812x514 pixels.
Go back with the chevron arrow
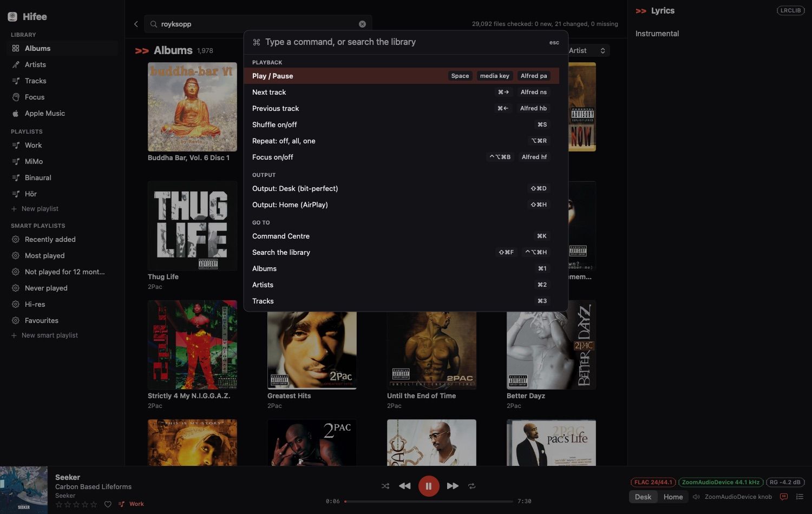click(x=136, y=24)
